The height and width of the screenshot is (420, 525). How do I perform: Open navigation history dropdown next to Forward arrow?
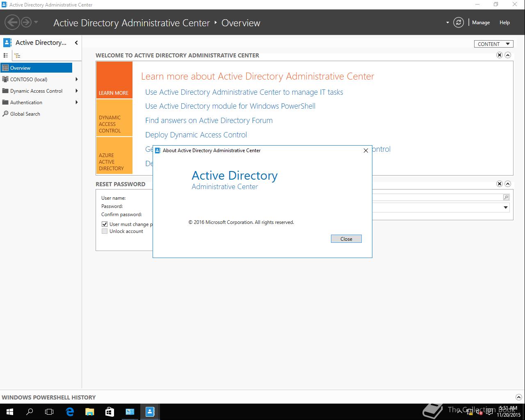(x=36, y=22)
